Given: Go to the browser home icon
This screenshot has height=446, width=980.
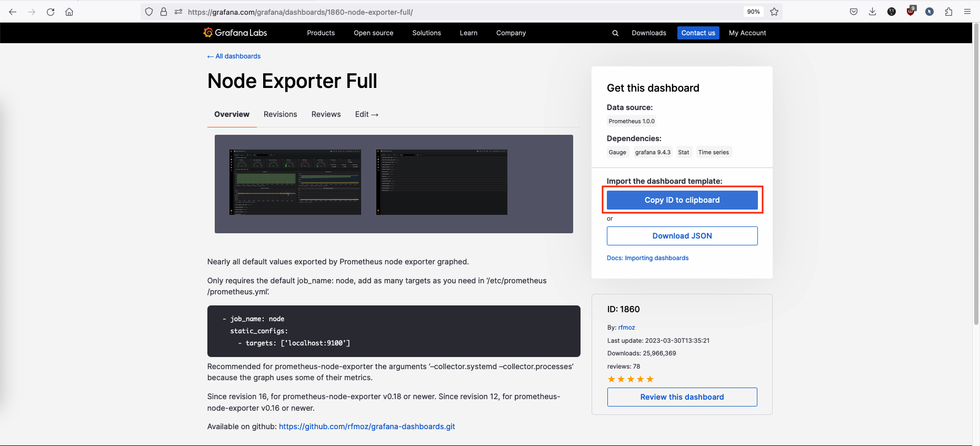Looking at the screenshot, I should [69, 12].
